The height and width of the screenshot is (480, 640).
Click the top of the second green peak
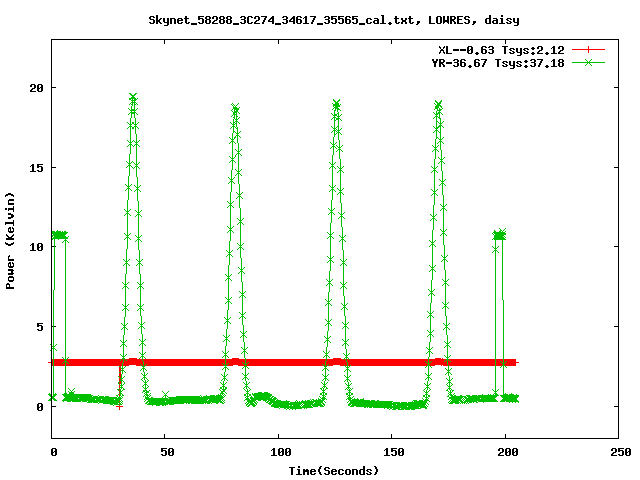click(235, 107)
